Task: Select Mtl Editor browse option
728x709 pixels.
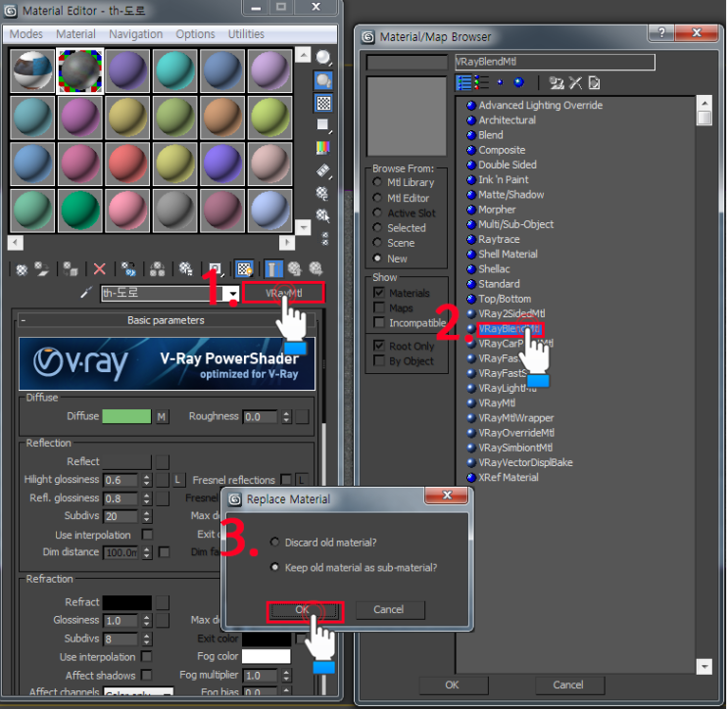Action: point(377,198)
